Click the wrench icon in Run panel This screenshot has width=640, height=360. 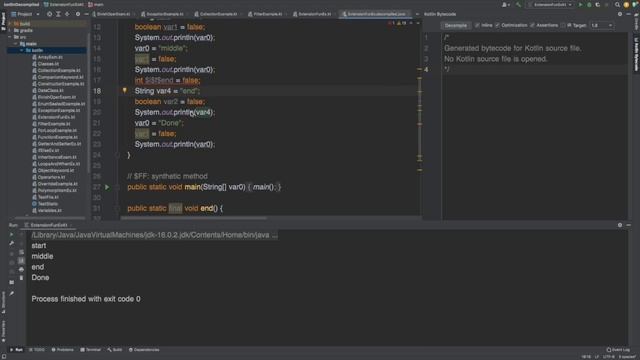click(11, 243)
